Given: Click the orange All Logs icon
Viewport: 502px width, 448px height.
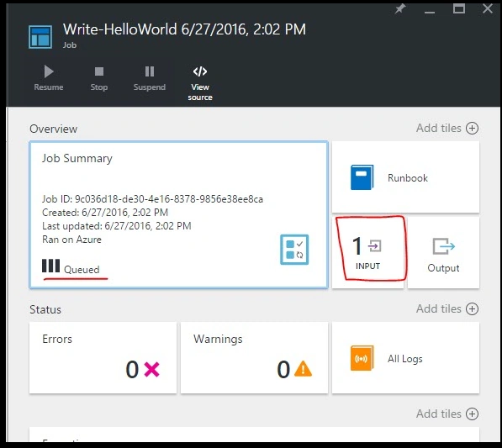Looking at the screenshot, I should 362,358.
